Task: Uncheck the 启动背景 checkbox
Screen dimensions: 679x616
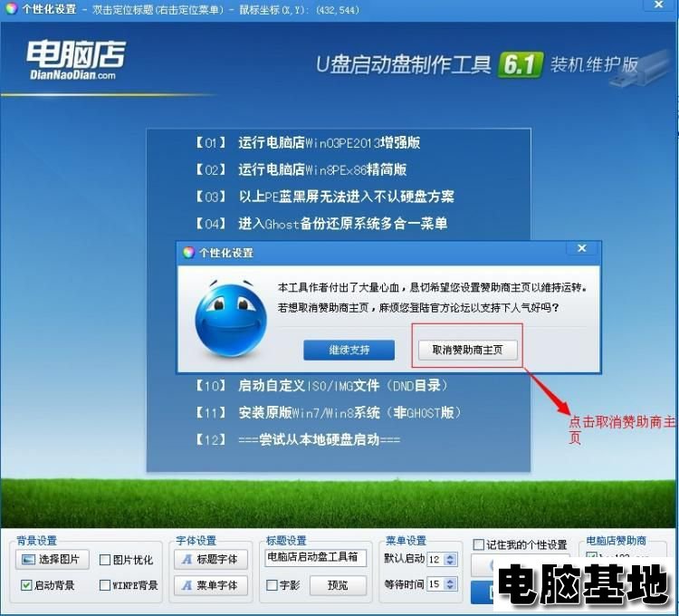Action: (26, 585)
